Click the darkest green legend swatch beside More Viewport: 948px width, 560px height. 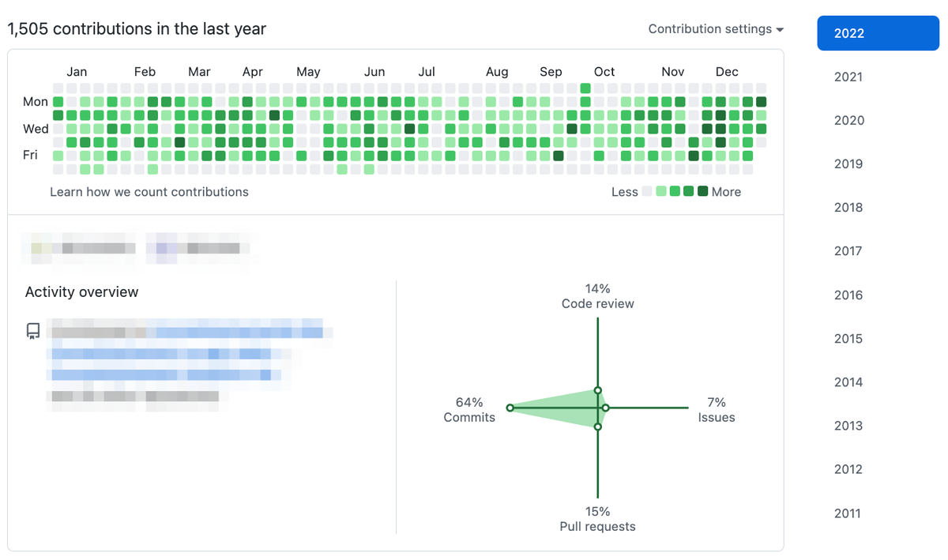click(703, 191)
